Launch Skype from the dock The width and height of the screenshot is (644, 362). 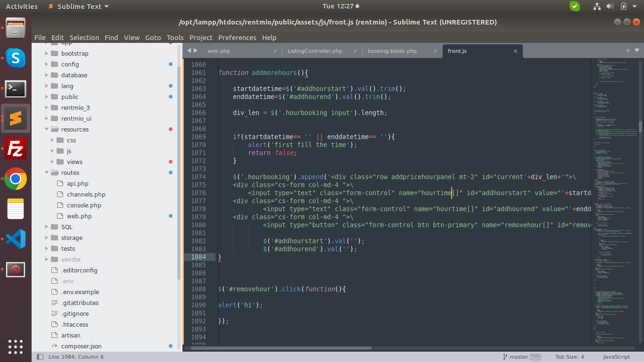[16, 58]
